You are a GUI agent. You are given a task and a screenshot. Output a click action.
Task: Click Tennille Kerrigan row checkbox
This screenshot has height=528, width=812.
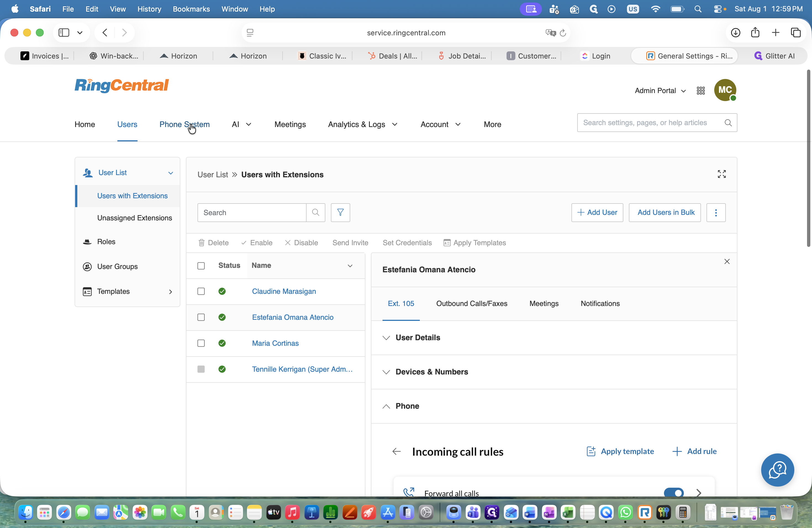tap(201, 369)
